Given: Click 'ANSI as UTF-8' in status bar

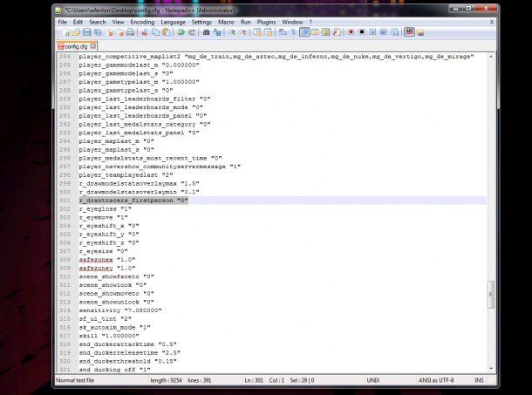Looking at the screenshot, I should click(x=436, y=380).
